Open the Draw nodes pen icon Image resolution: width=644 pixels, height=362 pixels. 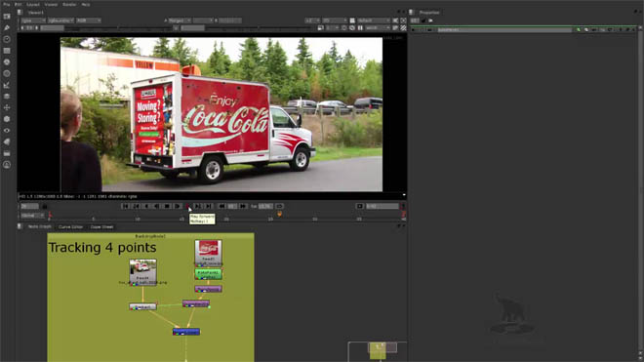(7, 28)
